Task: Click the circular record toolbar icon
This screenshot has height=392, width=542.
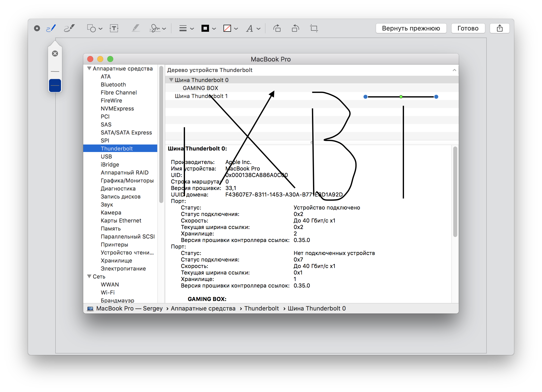Action: click(x=37, y=28)
